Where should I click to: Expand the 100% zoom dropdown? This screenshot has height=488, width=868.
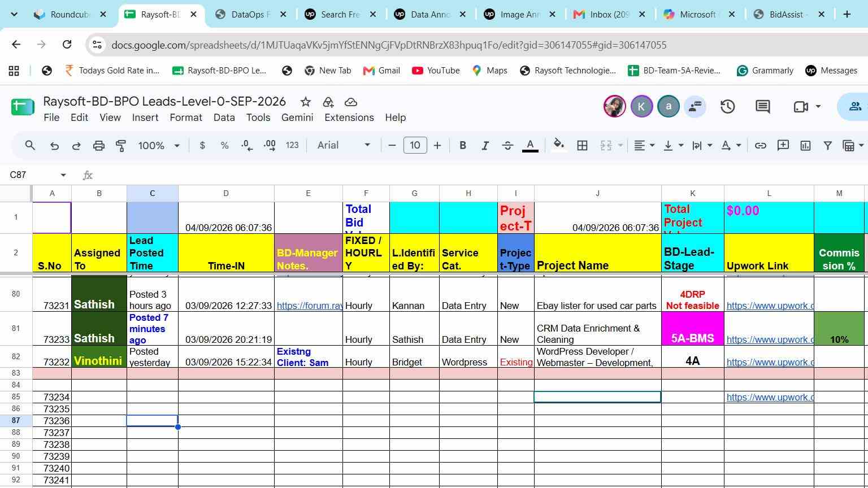point(159,146)
